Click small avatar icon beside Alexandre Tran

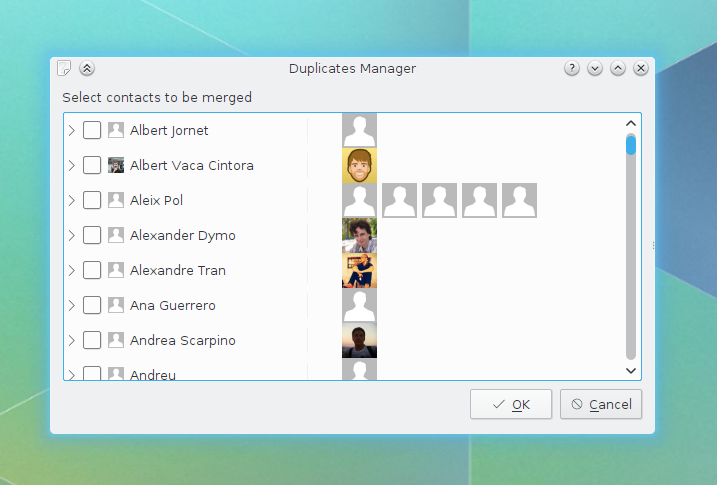116,270
